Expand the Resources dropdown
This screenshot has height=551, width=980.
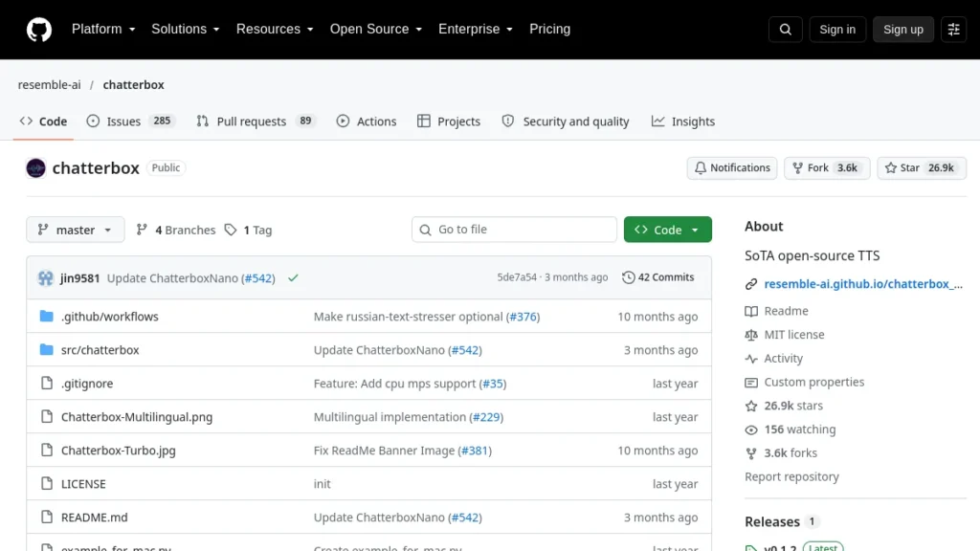(275, 30)
